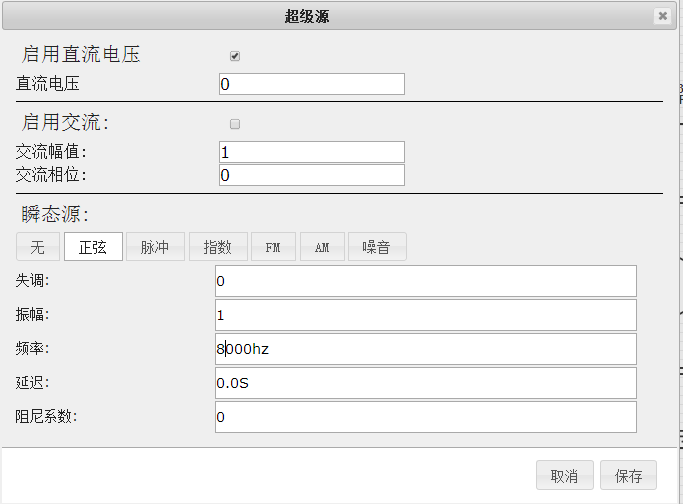Click the 延迟 delay field

[426, 383]
